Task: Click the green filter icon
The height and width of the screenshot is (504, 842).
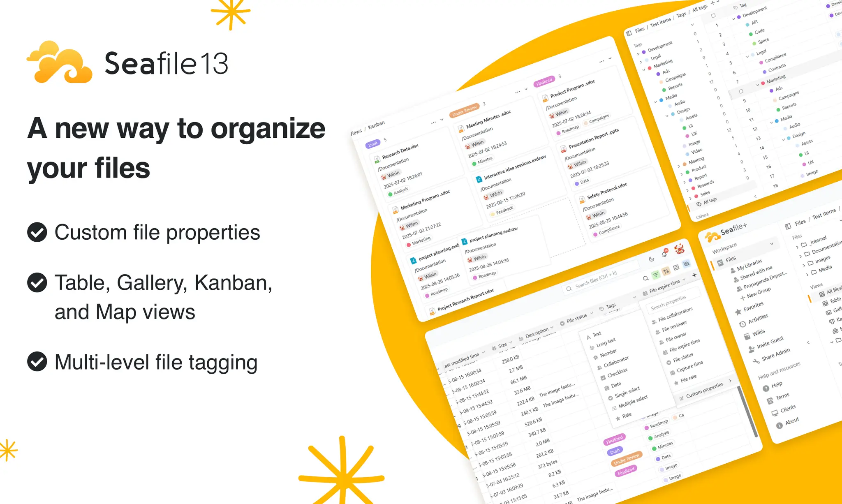Action: [656, 274]
